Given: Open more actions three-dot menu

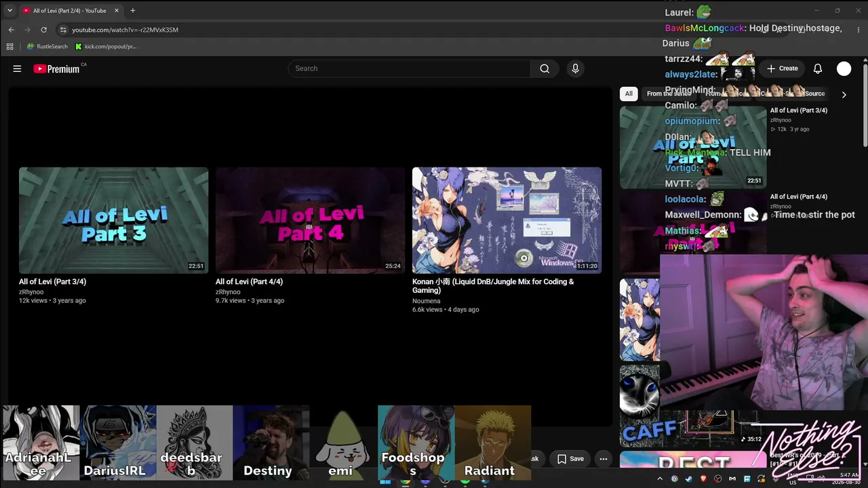Looking at the screenshot, I should click(603, 459).
